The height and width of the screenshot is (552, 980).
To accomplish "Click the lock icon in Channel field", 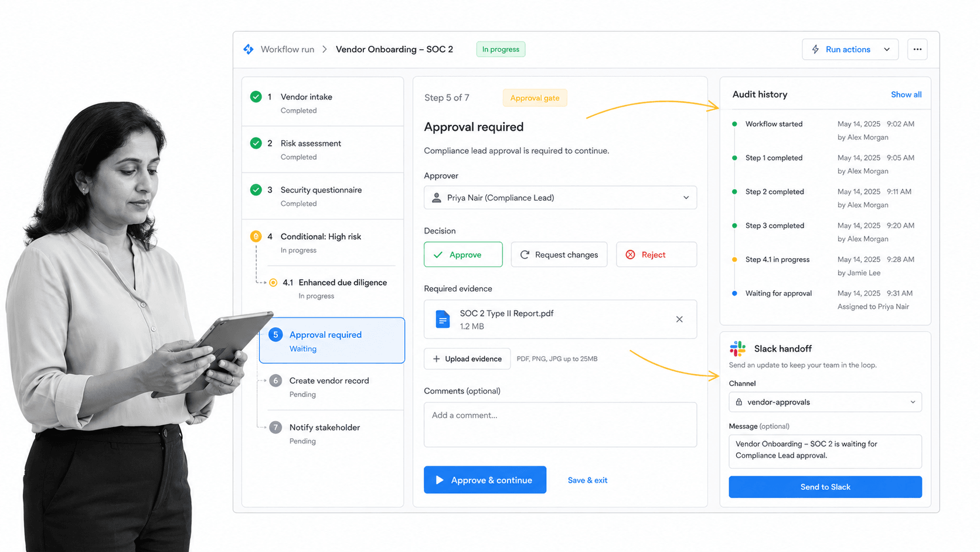I will coord(739,402).
